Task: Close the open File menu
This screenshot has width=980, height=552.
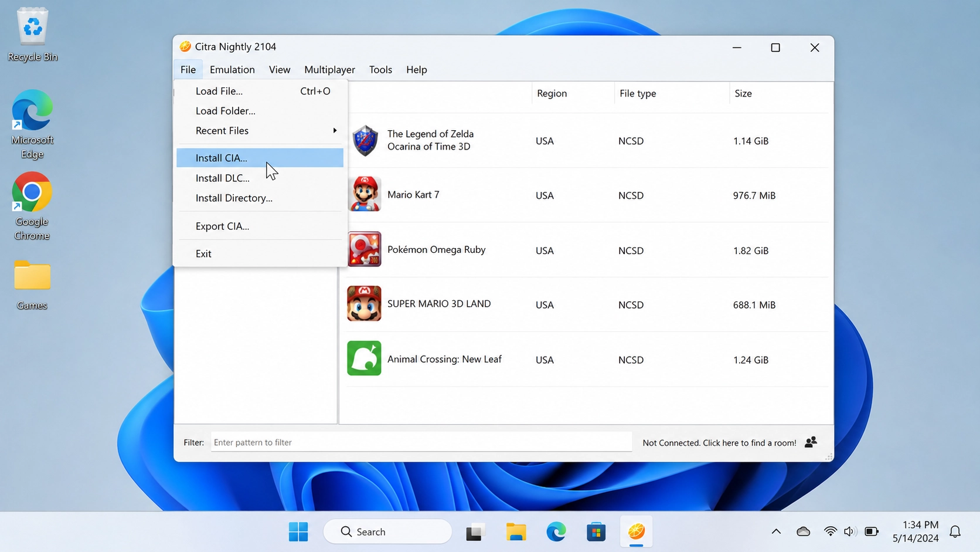Action: click(x=188, y=70)
